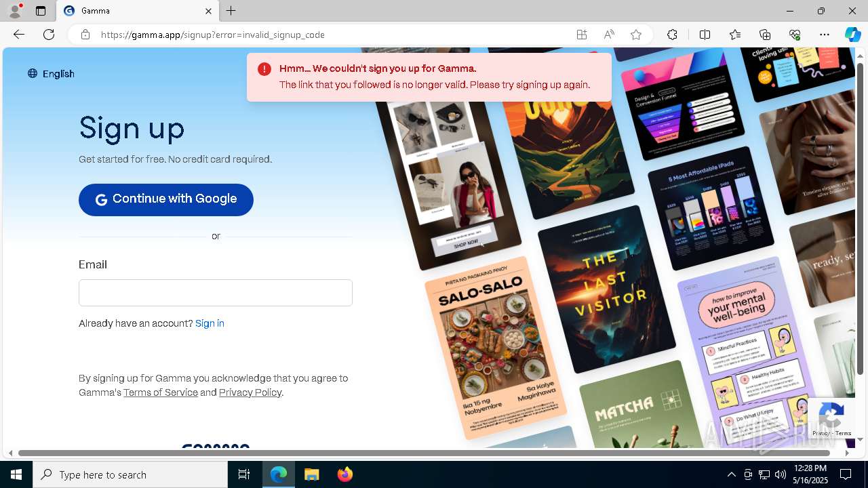Open Collections icon
The image size is (868, 488).
[x=765, y=35]
